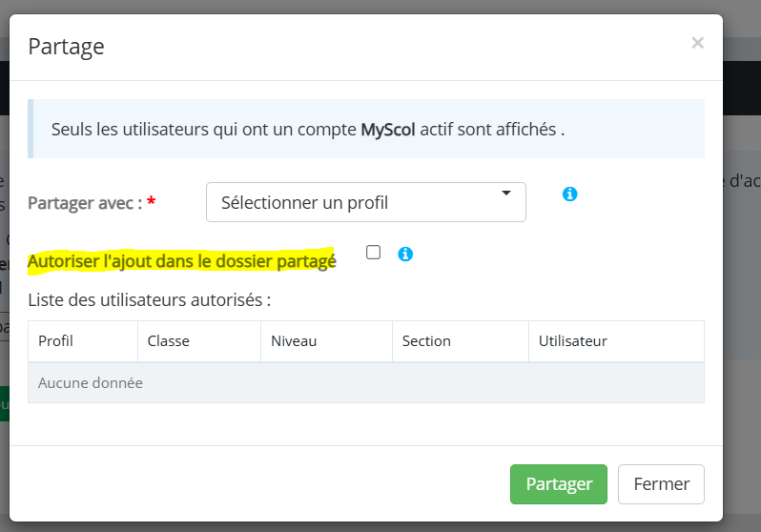Click the red required asterisk beside Partager avec
The height and width of the screenshot is (532, 761).
pos(152,200)
